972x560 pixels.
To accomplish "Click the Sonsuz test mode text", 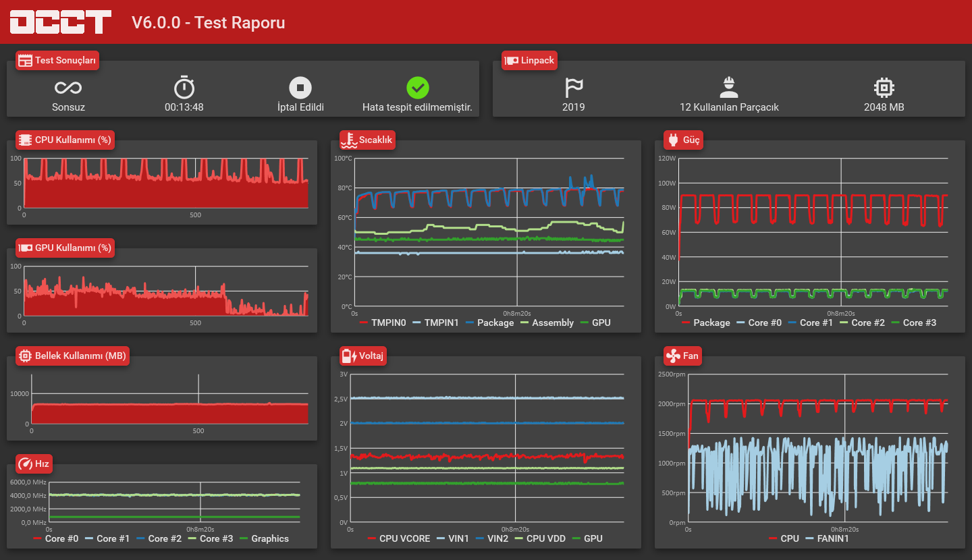I will tap(68, 107).
